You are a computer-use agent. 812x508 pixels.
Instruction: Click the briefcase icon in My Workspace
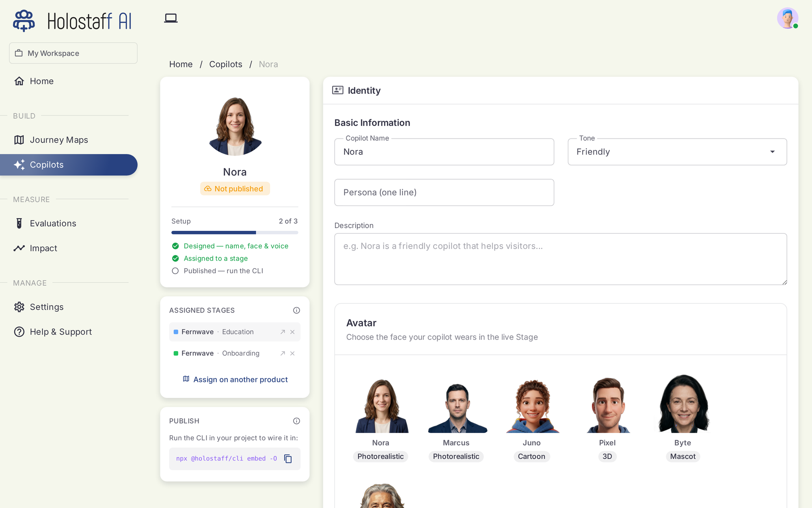[x=19, y=53]
